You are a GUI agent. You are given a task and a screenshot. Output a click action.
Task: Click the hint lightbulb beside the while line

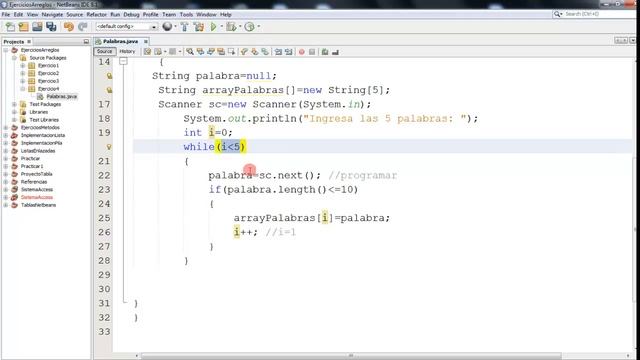(109, 147)
